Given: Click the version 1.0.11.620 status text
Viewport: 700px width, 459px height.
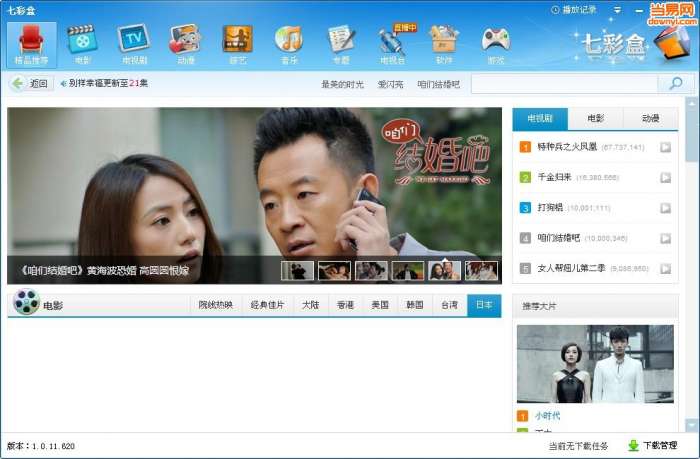Looking at the screenshot, I should tap(41, 446).
